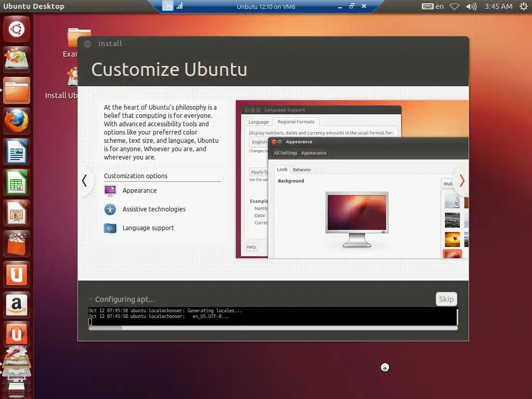This screenshot has height=399, width=532.
Task: Open Ubuntu One Music store icon
Action: [16, 335]
